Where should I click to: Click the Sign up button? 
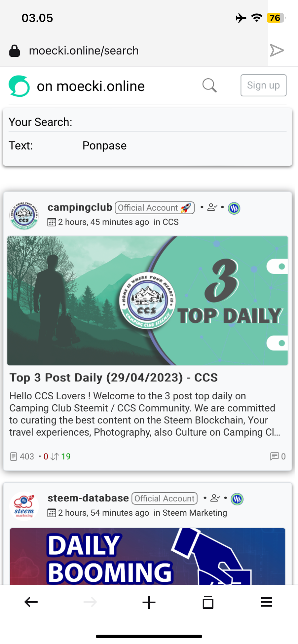263,86
